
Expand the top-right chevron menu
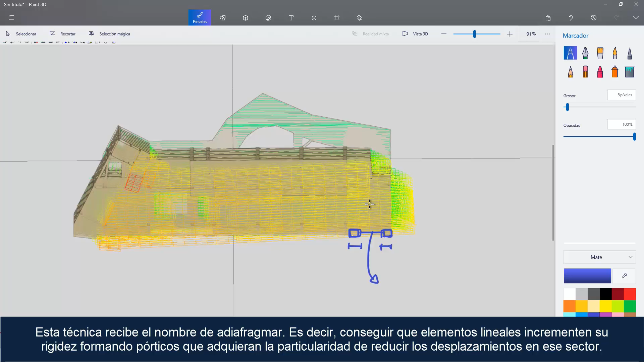coord(636,17)
